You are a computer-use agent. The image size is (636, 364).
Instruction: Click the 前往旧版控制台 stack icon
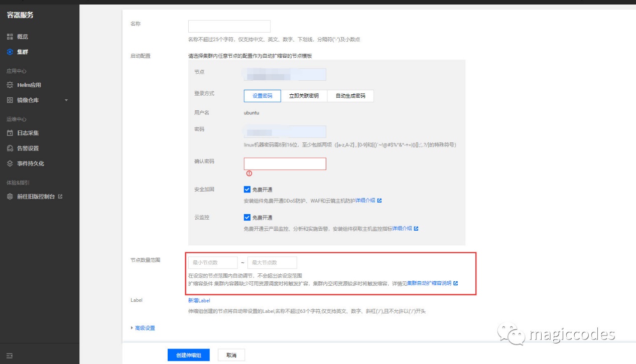point(10,197)
